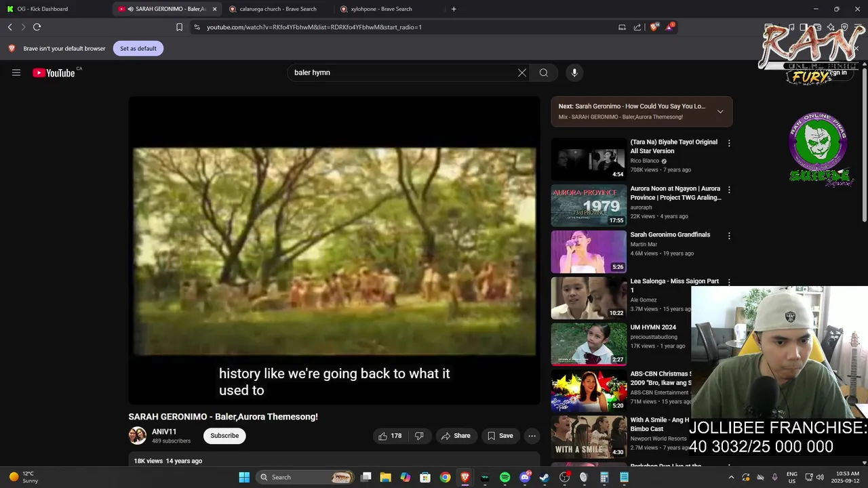Show hidden system tray icons

coord(731,477)
